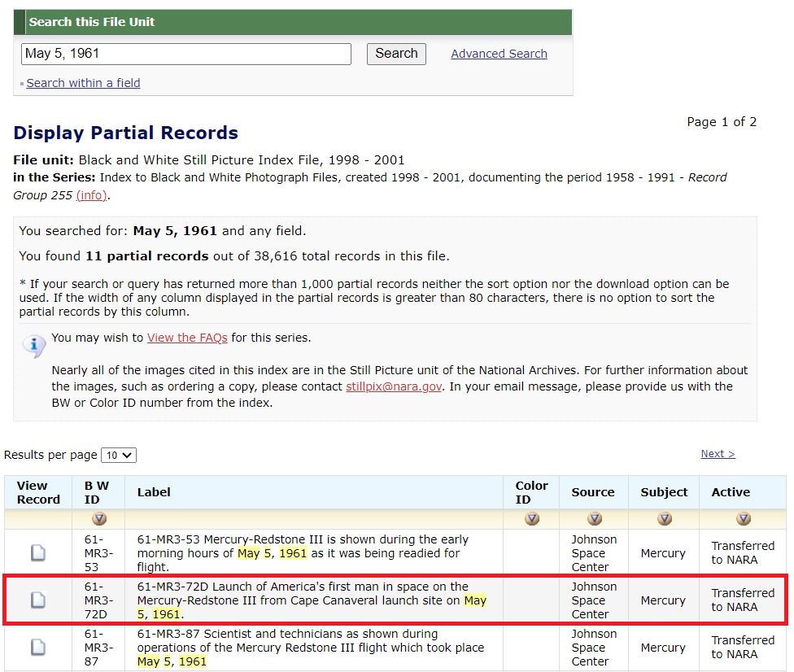Screen dimensions: 794x672
Task: Filter results by the Color ID column
Action: tap(531, 518)
